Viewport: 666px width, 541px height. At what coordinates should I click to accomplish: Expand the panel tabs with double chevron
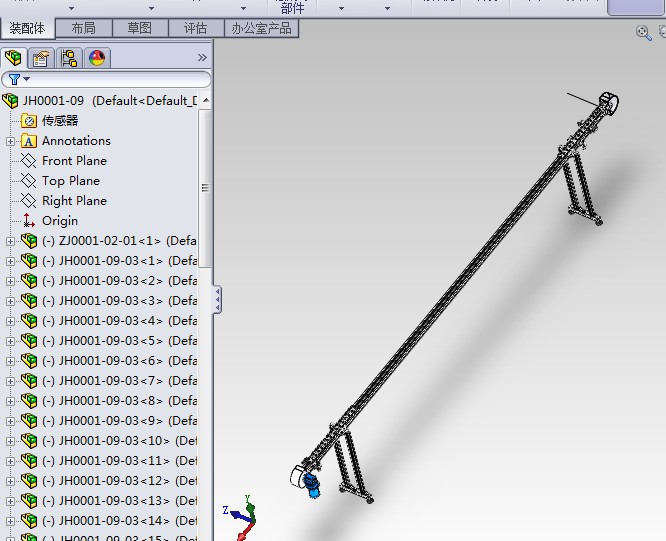202,58
